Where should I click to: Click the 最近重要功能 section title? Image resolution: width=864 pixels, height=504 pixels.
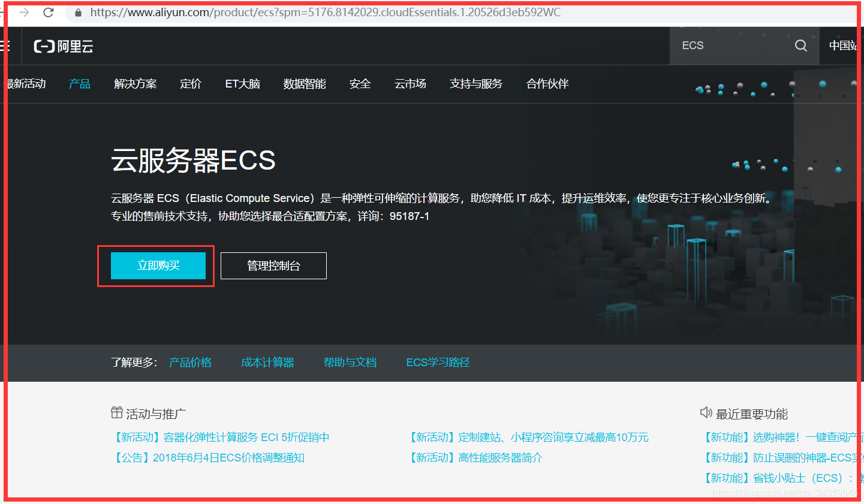(x=752, y=414)
